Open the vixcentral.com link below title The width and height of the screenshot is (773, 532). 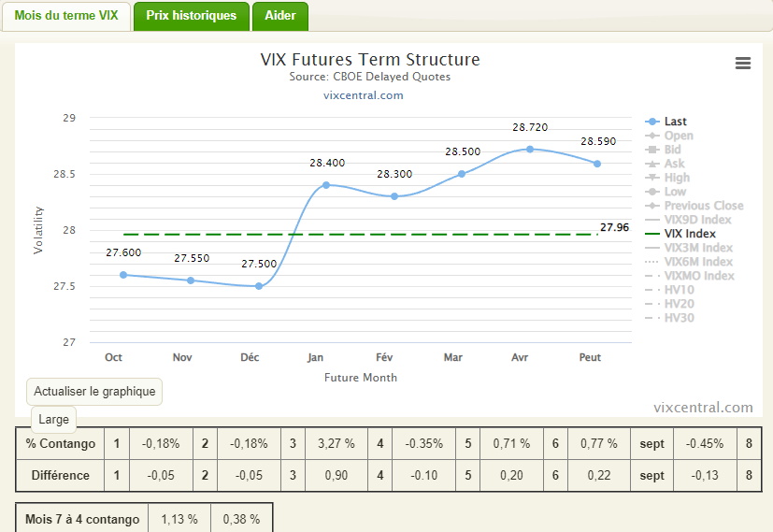click(364, 95)
